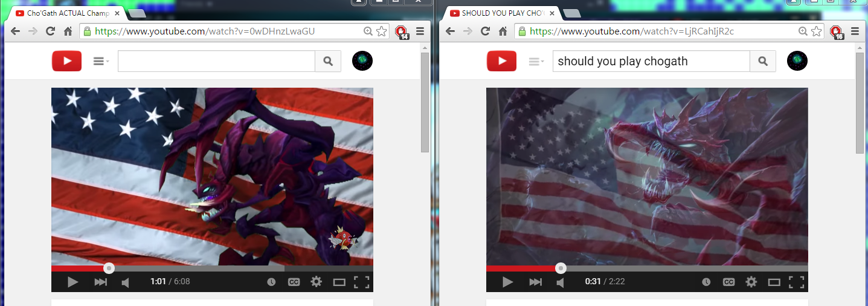Enter fullscreen in right player

point(796,282)
